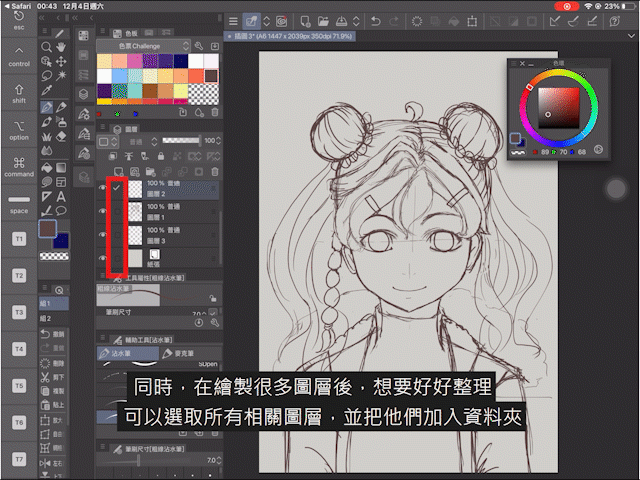Open the help question mark icon
The height and width of the screenshot is (480, 640).
coord(614,21)
